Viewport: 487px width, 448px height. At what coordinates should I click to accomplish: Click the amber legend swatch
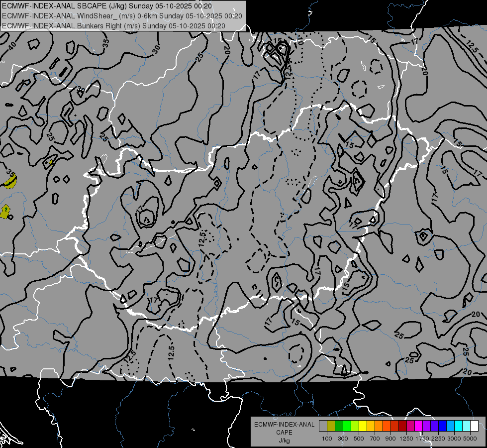click(x=371, y=426)
